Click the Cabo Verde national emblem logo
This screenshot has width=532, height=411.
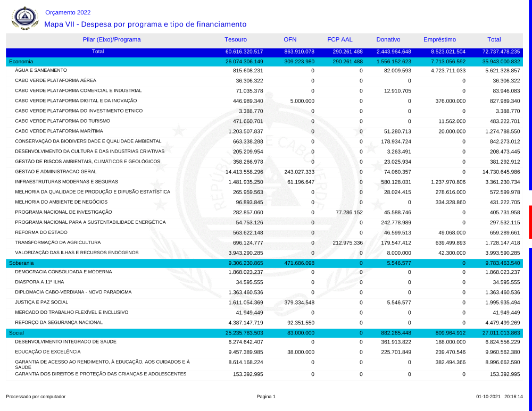pyautogui.click(x=24, y=18)
